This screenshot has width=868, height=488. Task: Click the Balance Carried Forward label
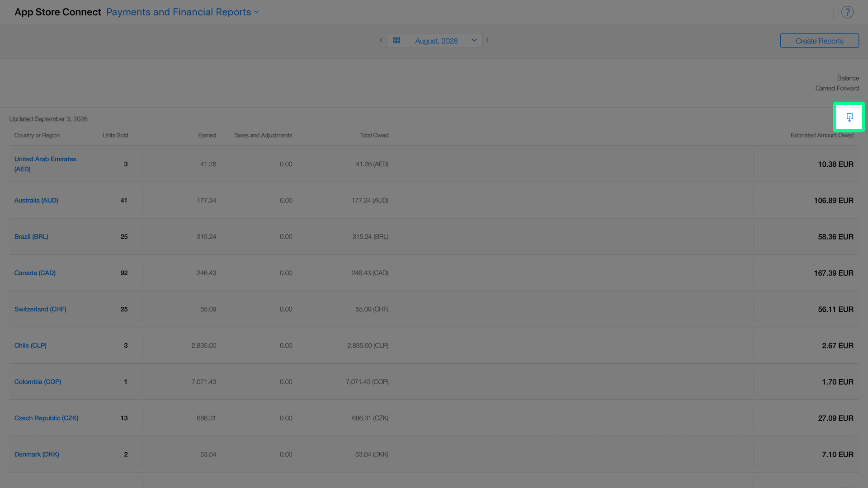pyautogui.click(x=837, y=83)
